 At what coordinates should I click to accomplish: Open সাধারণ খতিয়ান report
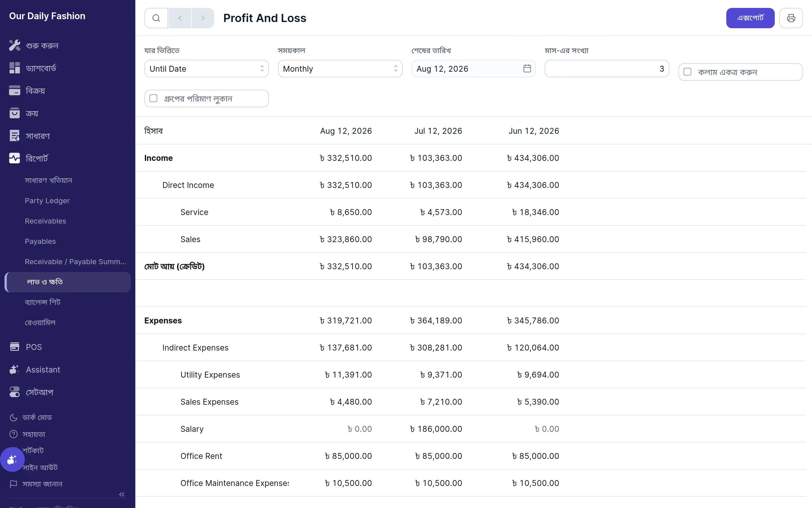click(x=48, y=180)
